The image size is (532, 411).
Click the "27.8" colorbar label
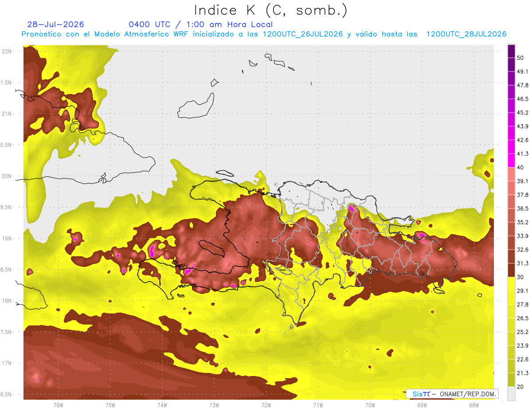(522, 305)
